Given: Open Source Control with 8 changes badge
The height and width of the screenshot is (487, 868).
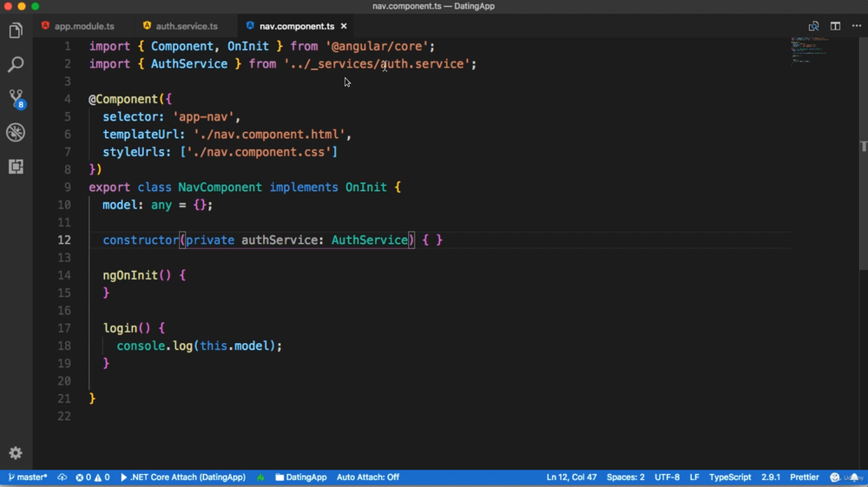Looking at the screenshot, I should pyautogui.click(x=16, y=99).
